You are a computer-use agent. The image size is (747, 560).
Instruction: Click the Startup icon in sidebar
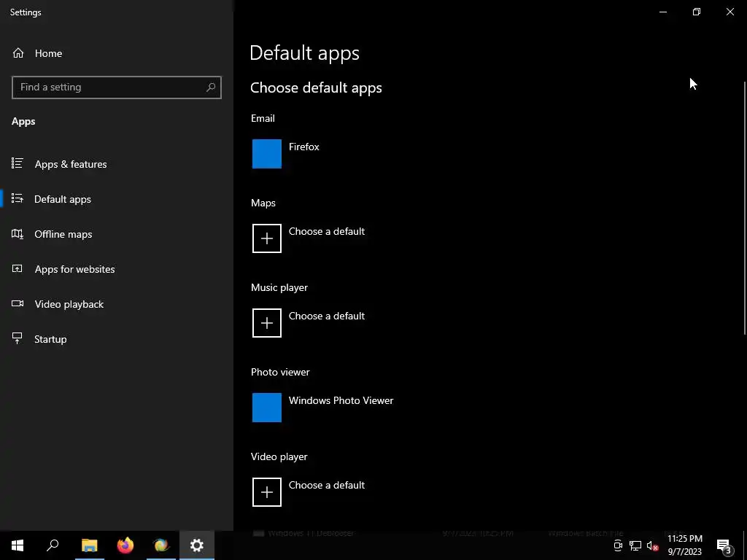point(18,338)
